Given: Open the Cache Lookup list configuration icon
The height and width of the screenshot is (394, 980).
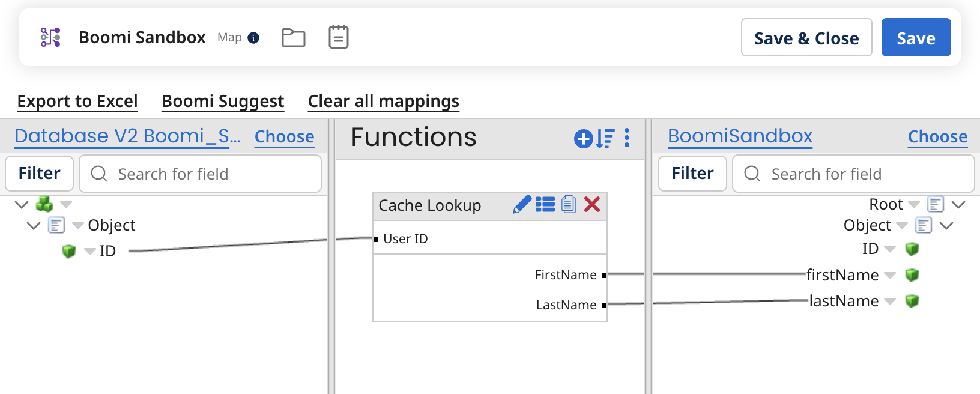Looking at the screenshot, I should [x=545, y=205].
